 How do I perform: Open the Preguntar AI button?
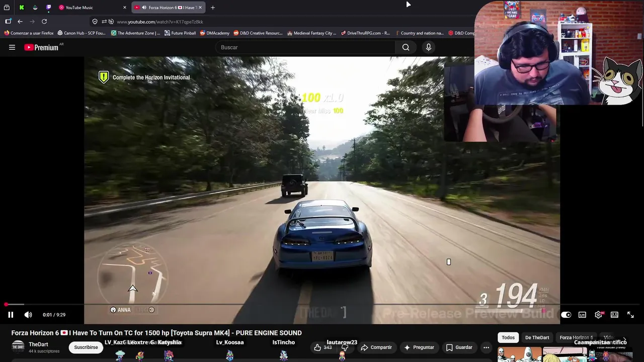[419, 347]
